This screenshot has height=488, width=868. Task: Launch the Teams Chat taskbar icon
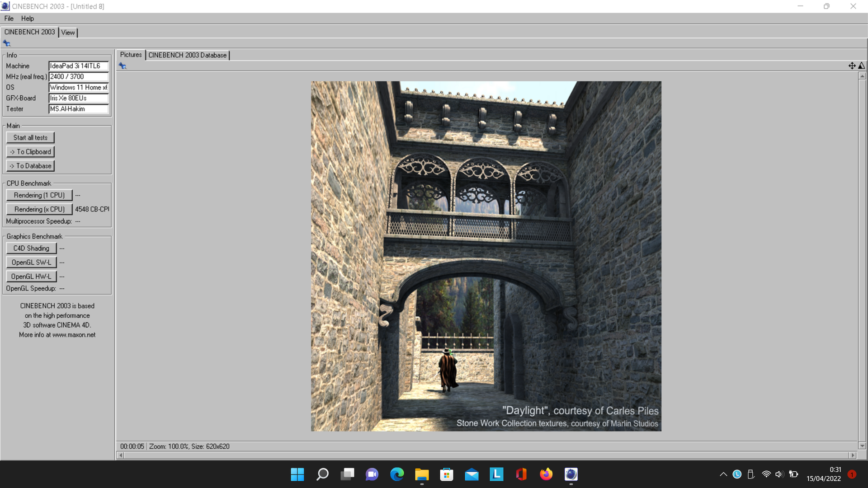click(372, 474)
